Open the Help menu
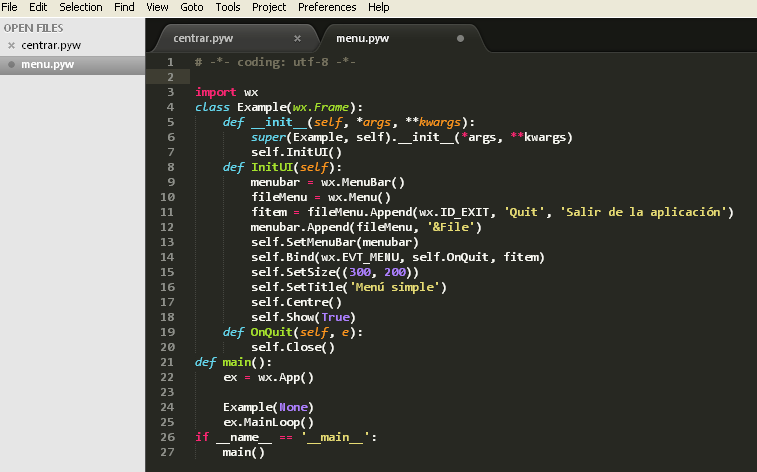Viewport: 757px width, 472px height. (379, 7)
